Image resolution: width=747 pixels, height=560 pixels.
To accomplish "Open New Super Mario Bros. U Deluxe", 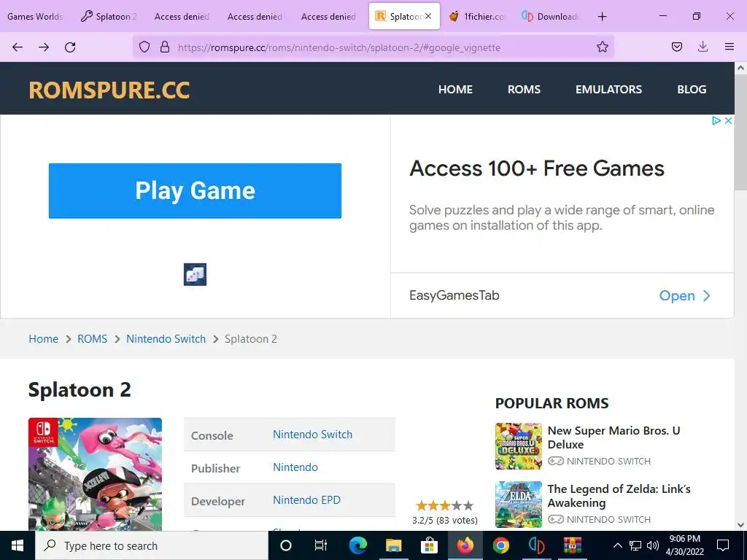I will point(614,437).
